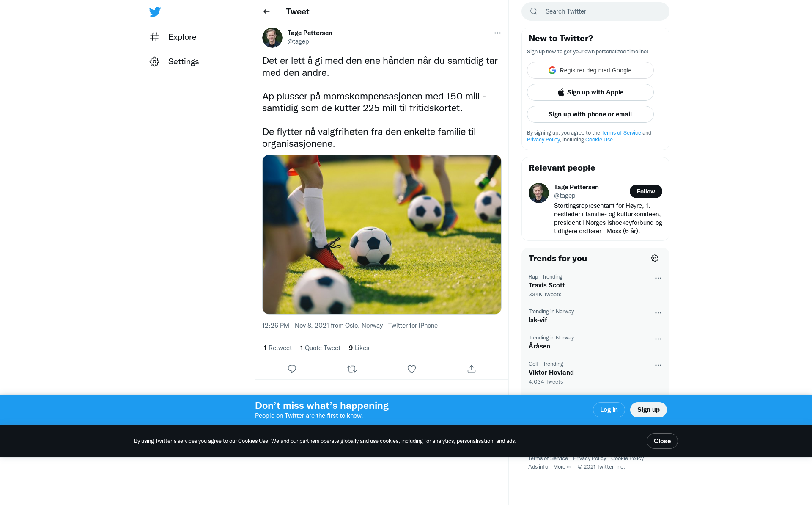Open the football photo in the tweet
The image size is (812, 505).
382,235
